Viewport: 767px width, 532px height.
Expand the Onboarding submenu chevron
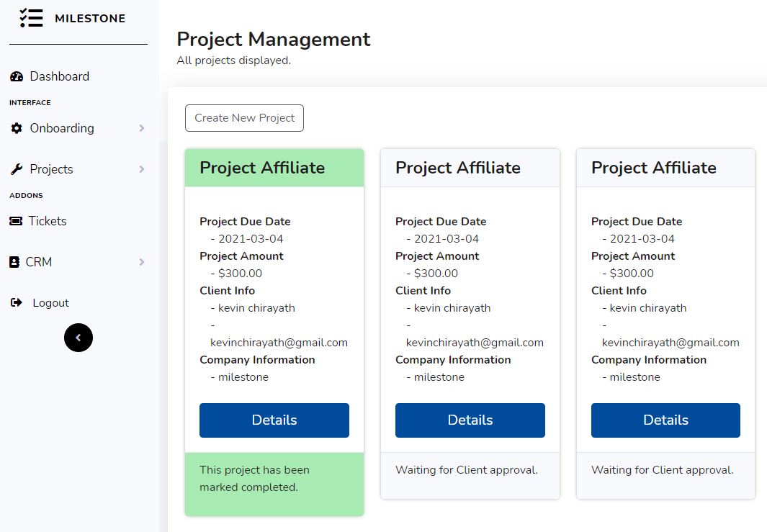pyautogui.click(x=142, y=128)
